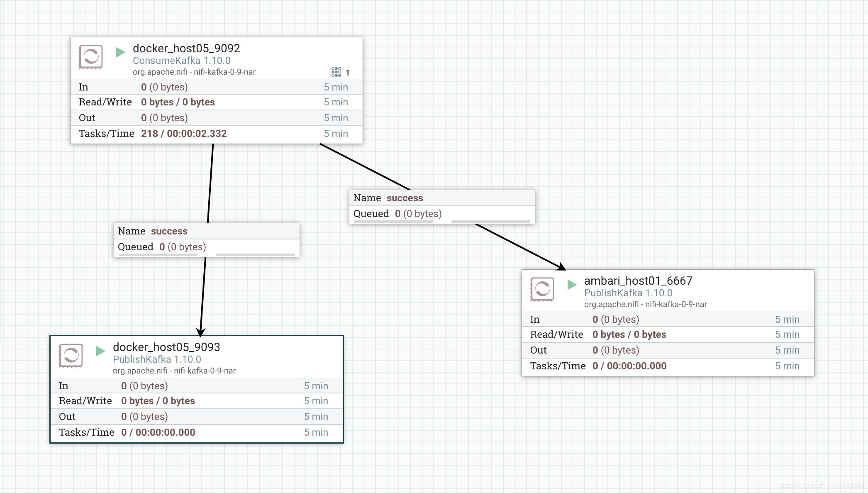This screenshot has width=868, height=493.
Task: Click the In row of docker_host05_9092
Action: [217, 87]
